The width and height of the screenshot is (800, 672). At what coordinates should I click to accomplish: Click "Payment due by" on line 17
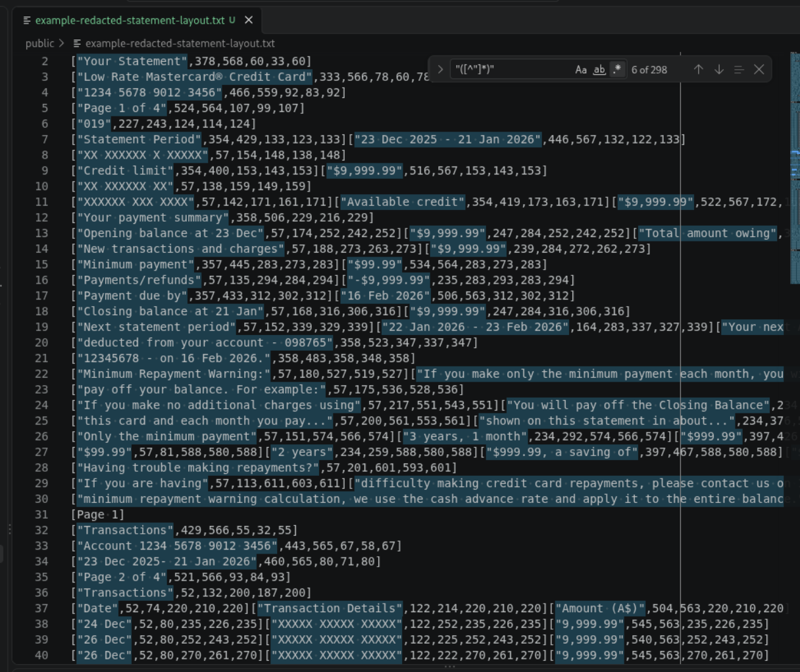tap(133, 296)
